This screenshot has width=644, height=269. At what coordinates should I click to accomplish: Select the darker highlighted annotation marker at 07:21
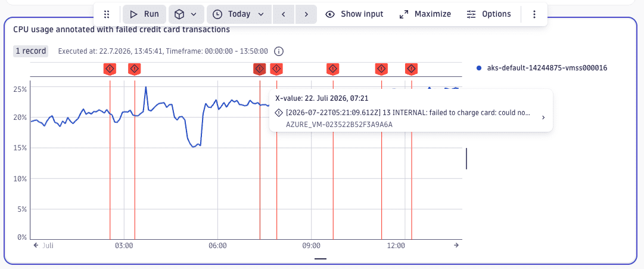coord(259,69)
